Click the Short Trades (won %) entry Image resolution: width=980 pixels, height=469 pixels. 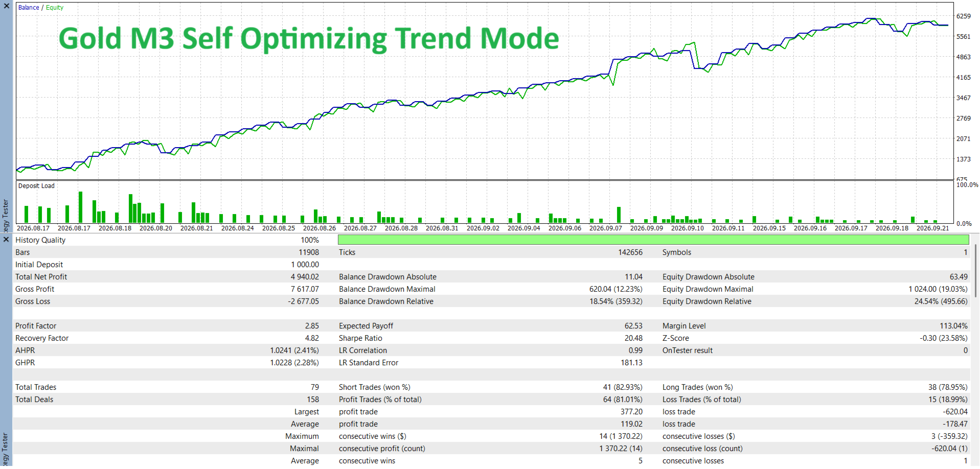(x=374, y=387)
